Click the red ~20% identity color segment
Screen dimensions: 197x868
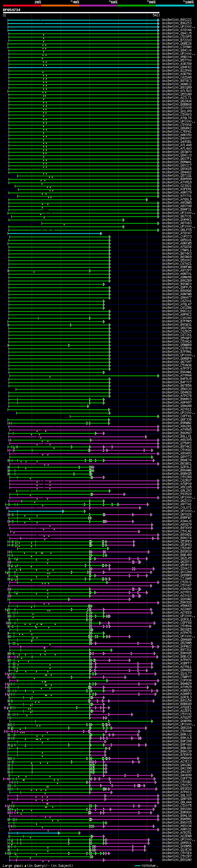click(22, 6)
